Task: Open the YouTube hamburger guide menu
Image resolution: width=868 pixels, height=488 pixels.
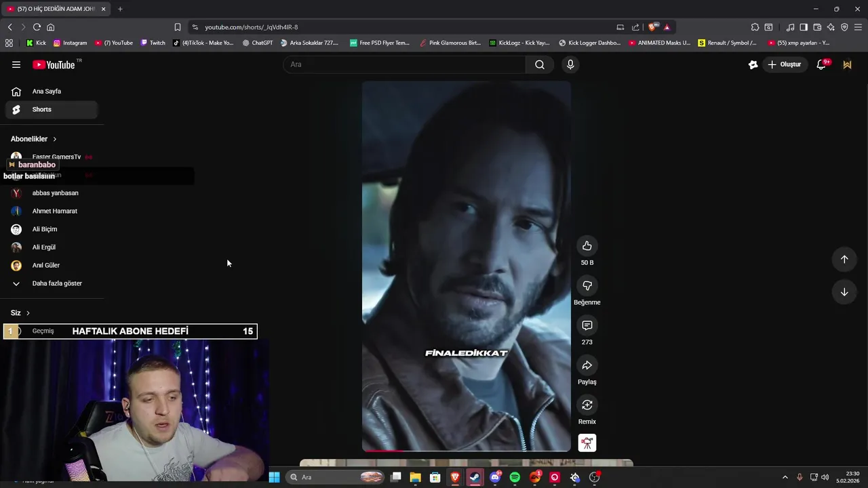Action: point(16,64)
